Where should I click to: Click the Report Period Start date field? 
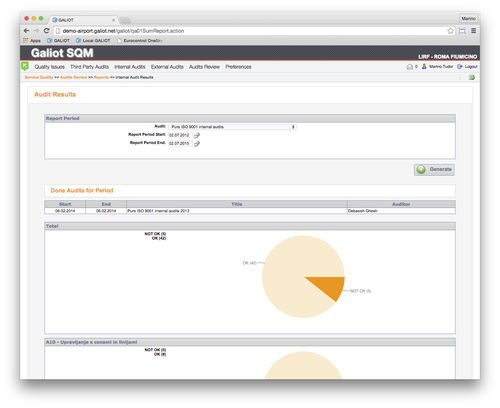click(x=180, y=135)
